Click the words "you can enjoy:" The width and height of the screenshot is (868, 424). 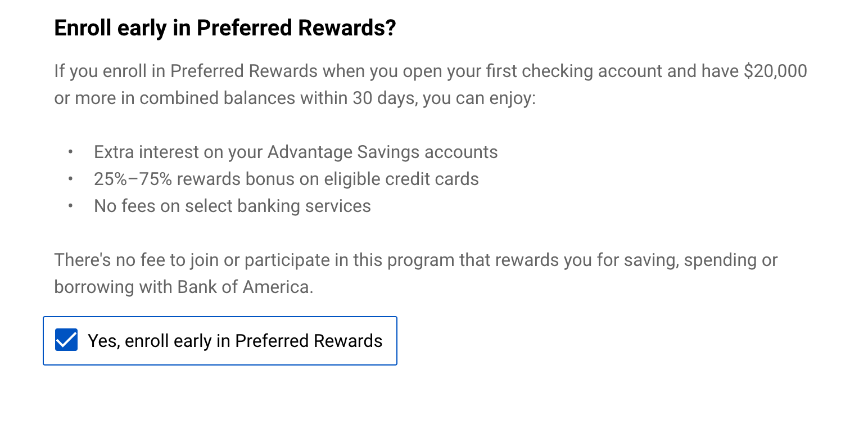point(480,98)
